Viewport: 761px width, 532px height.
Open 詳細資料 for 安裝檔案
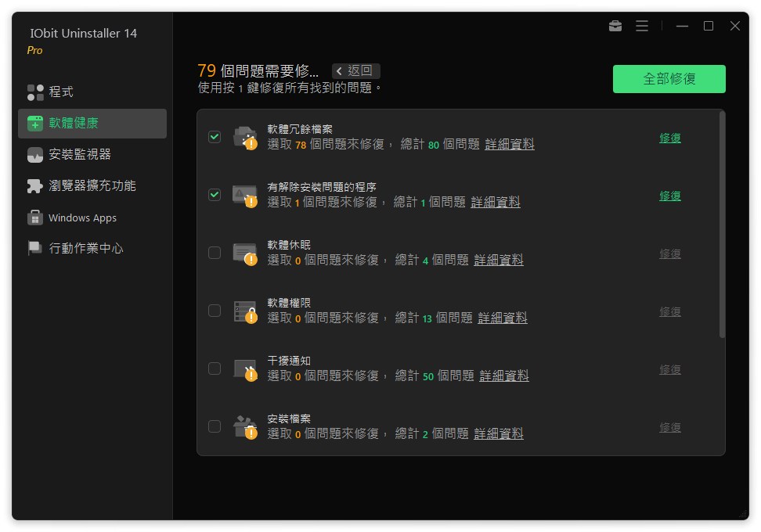[x=499, y=433]
